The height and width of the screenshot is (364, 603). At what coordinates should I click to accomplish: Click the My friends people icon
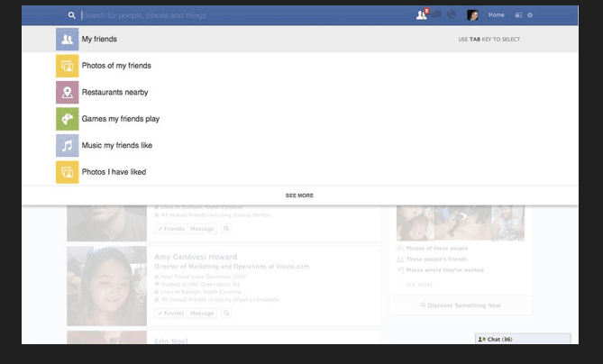tap(68, 40)
